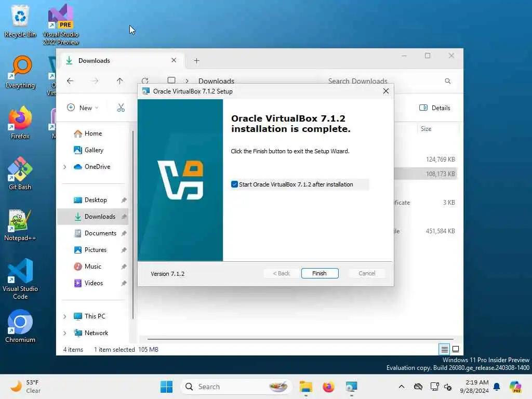Open Visual Studio 2022 Preview desktop icon

click(x=61, y=24)
